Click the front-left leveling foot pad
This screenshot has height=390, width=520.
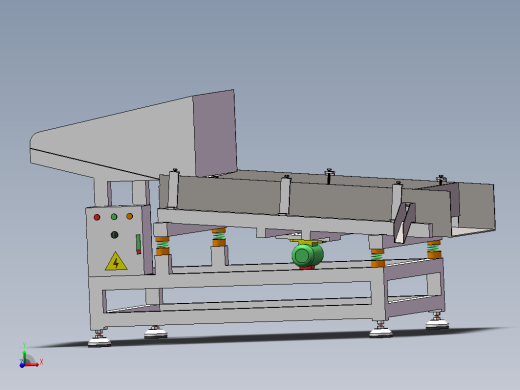[x=99, y=341]
